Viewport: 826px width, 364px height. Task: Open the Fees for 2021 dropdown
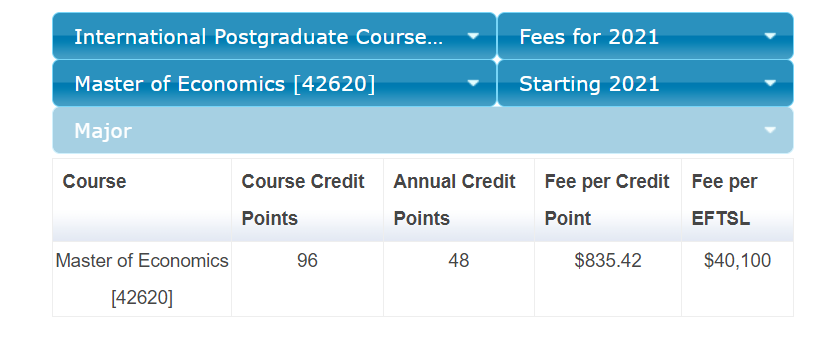click(x=645, y=36)
